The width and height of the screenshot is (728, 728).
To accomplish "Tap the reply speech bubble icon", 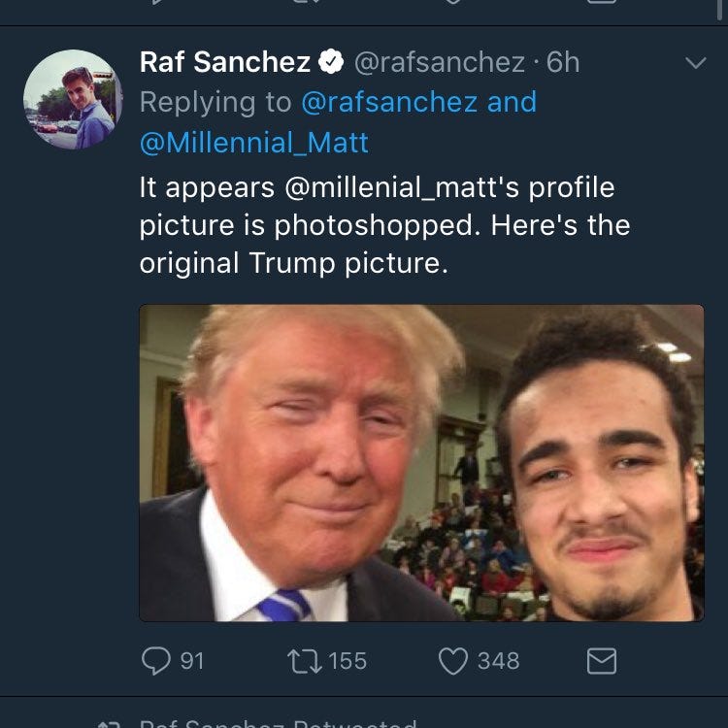I will 156,661.
